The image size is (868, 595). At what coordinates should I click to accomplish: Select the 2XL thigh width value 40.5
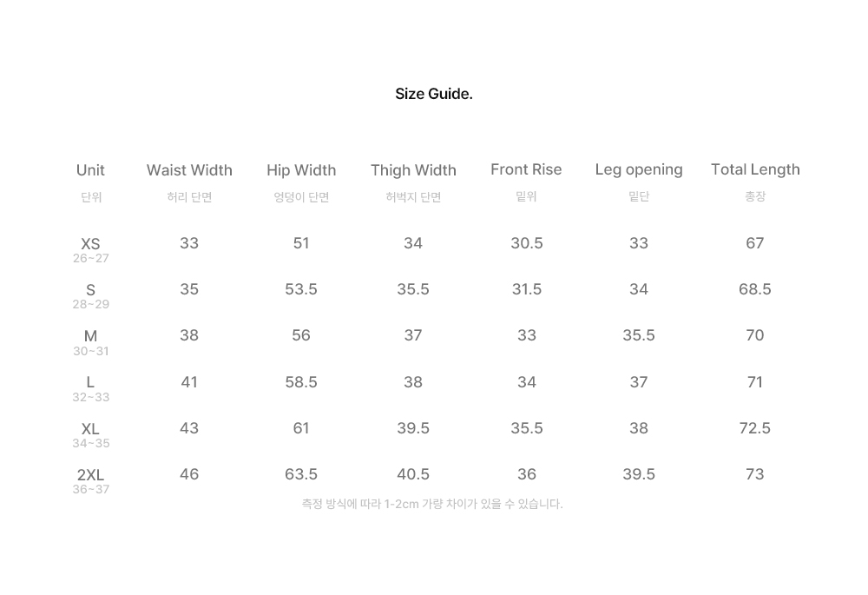pyautogui.click(x=413, y=474)
